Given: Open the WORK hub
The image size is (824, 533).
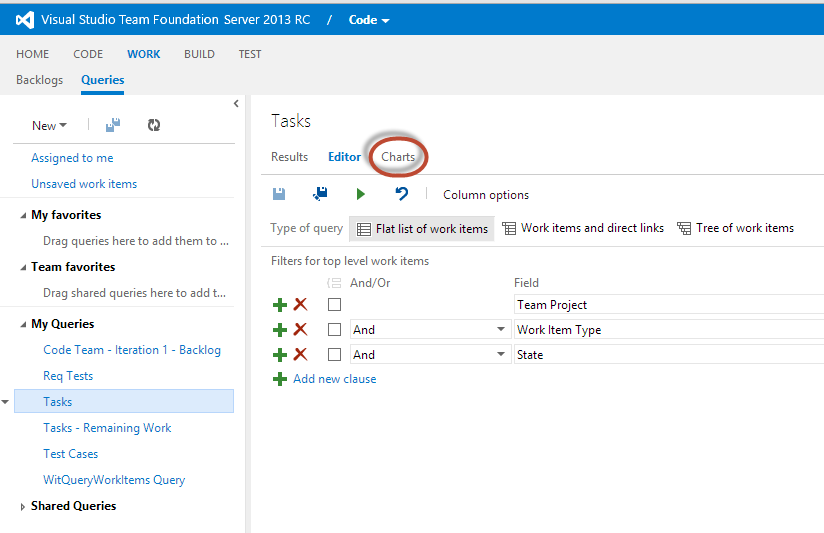Looking at the screenshot, I should tap(143, 54).
